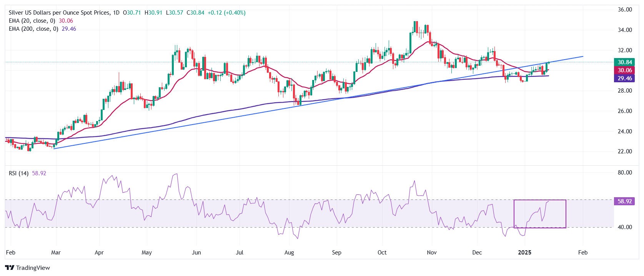This screenshot has width=644, height=276.
Task: Click the 2025 year marker on time axis
Action: click(x=524, y=253)
